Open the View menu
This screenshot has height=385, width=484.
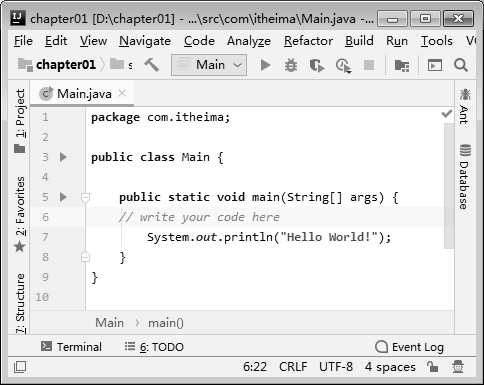pos(93,41)
